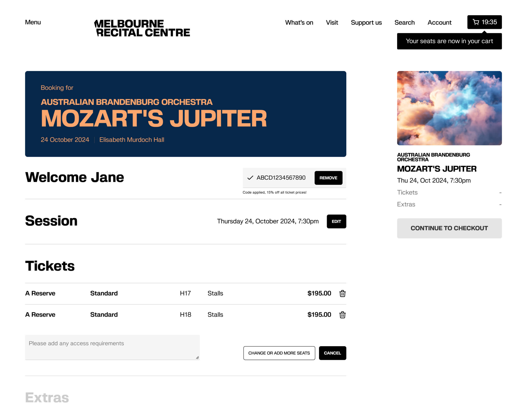Continue to checkout
Screen dimensions: 527x420
tap(449, 228)
